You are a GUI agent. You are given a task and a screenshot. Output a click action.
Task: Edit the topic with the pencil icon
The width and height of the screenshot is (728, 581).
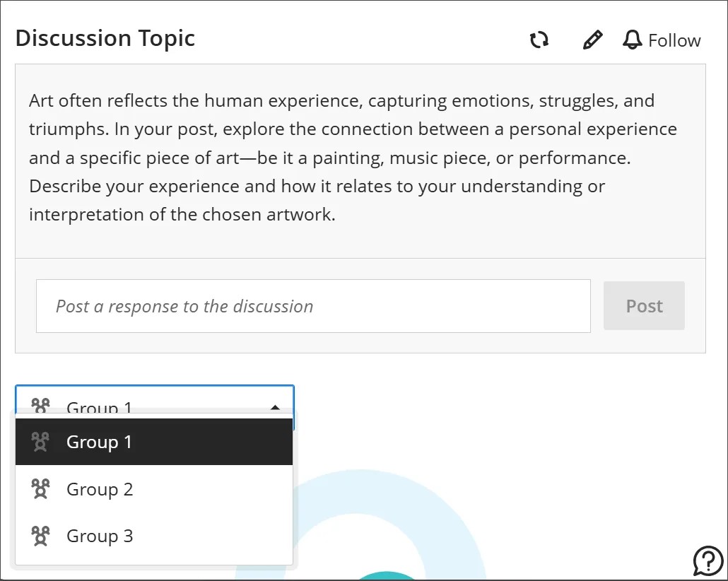[592, 39]
